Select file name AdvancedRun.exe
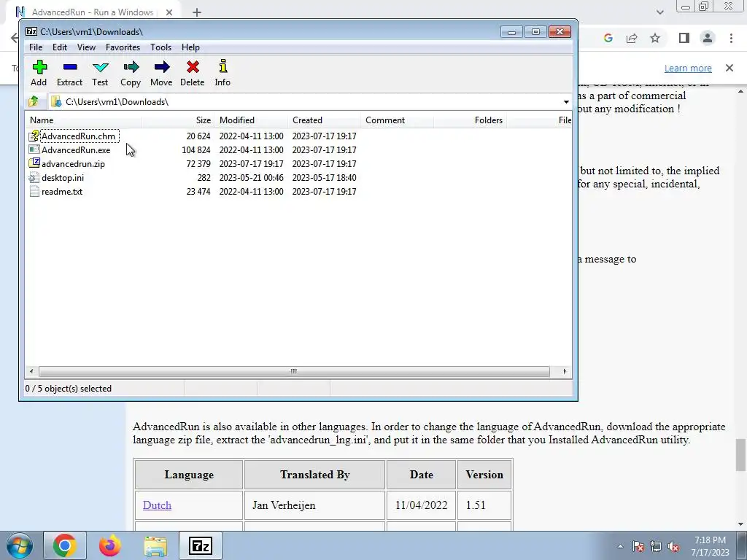Image resolution: width=747 pixels, height=560 pixels. [76, 150]
